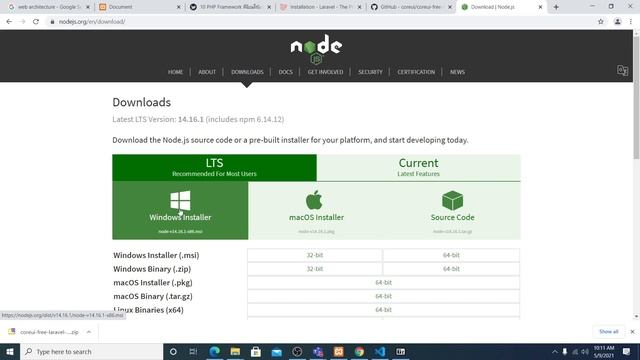This screenshot has height=360, width=640.
Task: Open the Chrome profile icon
Action: pos(618,22)
